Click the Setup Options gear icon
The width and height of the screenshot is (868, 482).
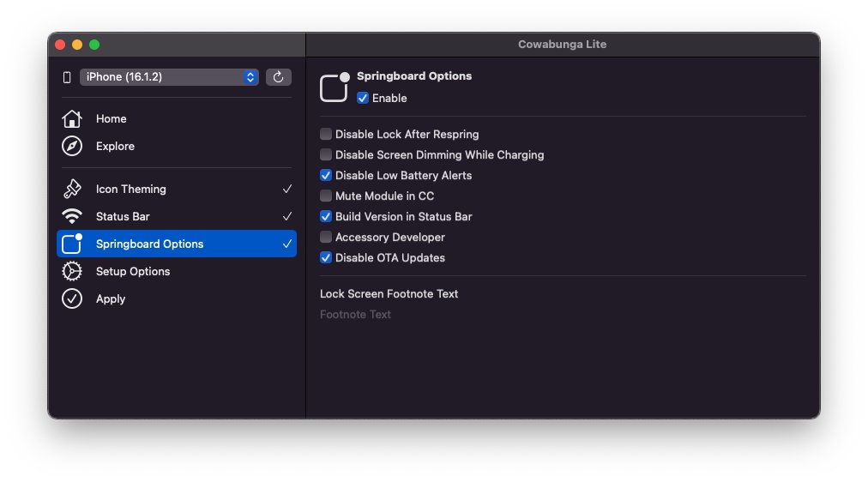click(72, 271)
